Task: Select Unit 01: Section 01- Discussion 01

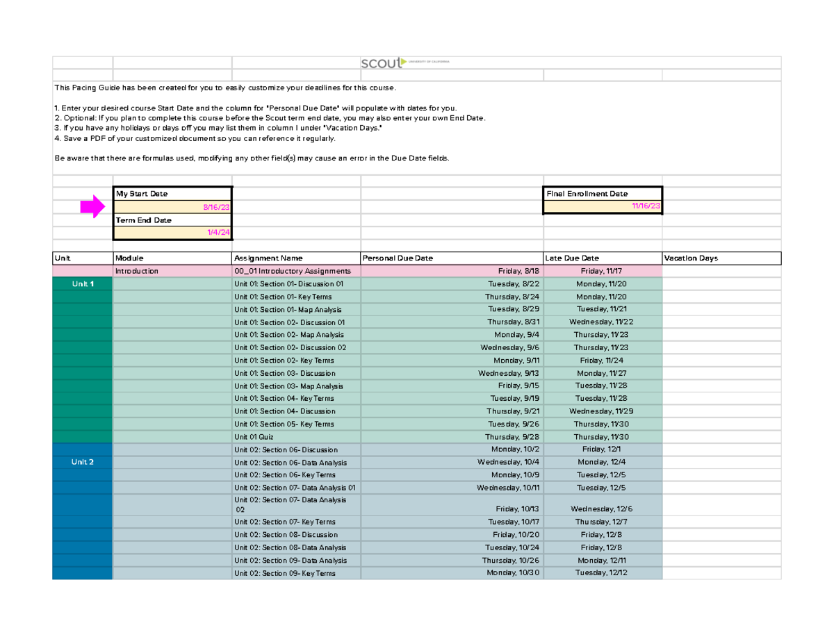Action: [296, 284]
